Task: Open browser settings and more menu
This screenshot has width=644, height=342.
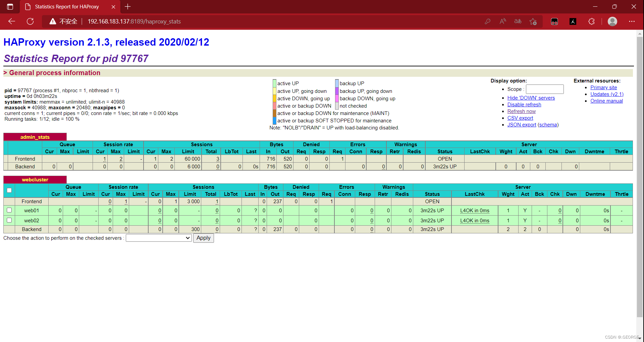Action: 632,21
